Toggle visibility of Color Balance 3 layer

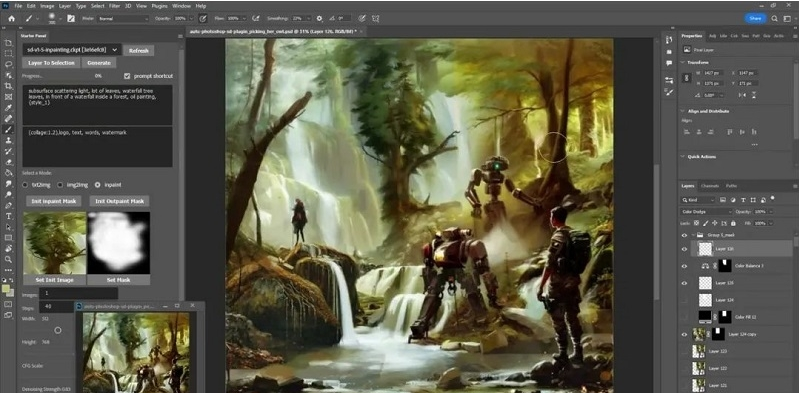[684, 266]
